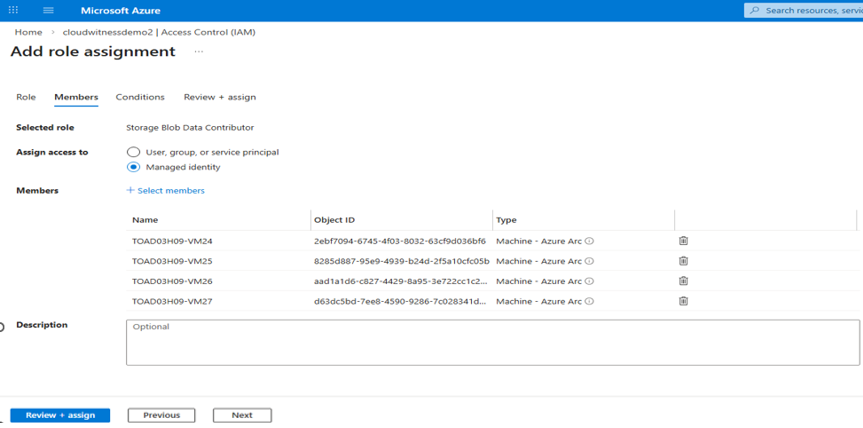863x428 pixels.
Task: Open the Members tab
Action: [x=76, y=97]
